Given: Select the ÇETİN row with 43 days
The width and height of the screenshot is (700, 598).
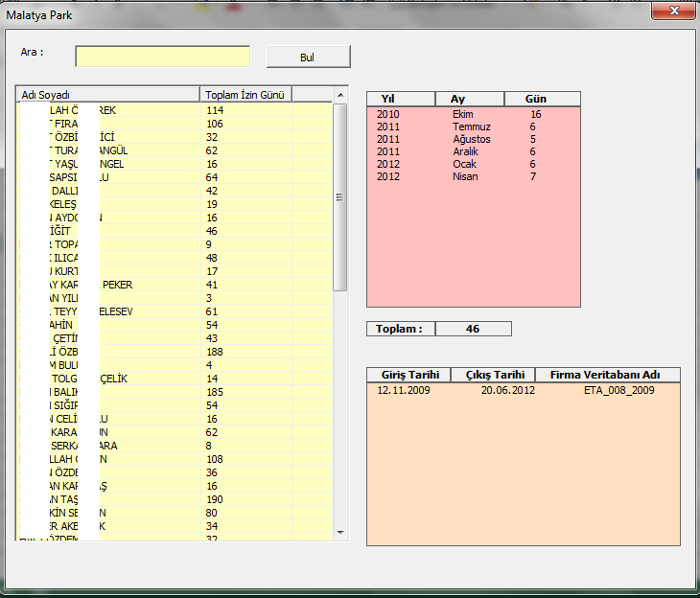Looking at the screenshot, I should (175, 338).
